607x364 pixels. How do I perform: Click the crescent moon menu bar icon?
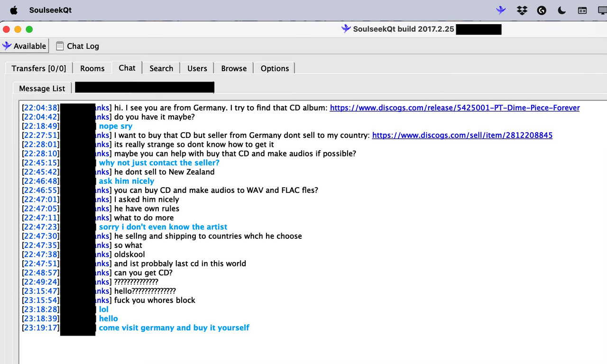562,10
